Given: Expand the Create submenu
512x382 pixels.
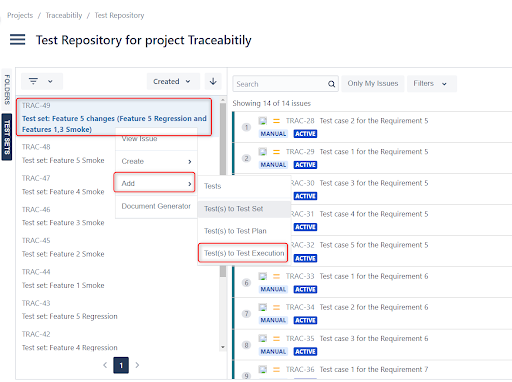Looking at the screenshot, I should [x=156, y=161].
